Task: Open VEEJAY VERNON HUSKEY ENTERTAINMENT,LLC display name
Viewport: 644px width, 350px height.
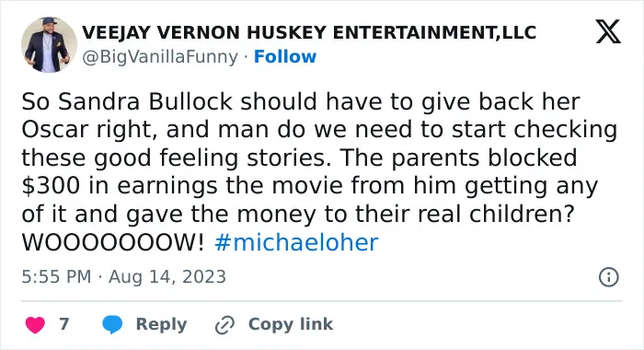Action: (309, 32)
